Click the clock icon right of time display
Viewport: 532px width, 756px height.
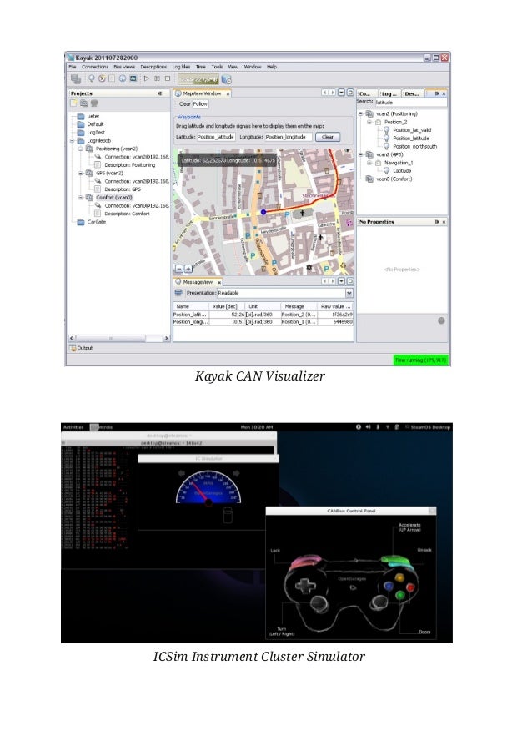pos(227,79)
